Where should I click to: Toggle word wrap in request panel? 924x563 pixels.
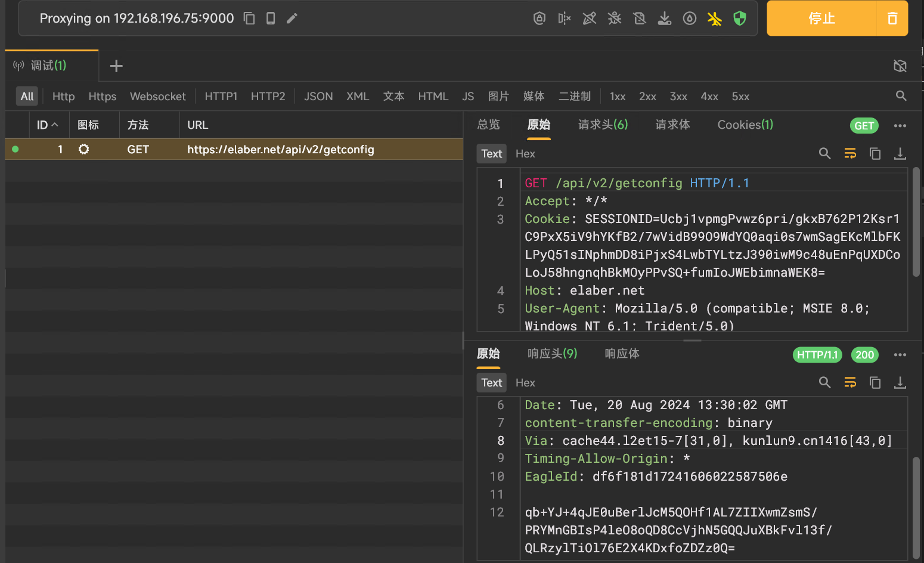point(850,154)
